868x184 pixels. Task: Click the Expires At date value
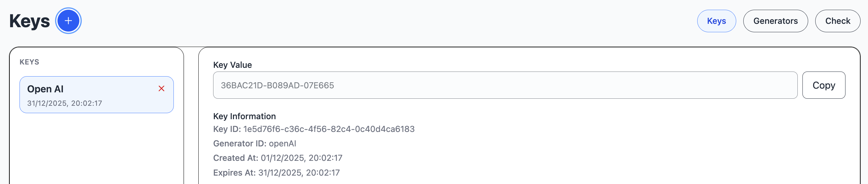point(299,173)
